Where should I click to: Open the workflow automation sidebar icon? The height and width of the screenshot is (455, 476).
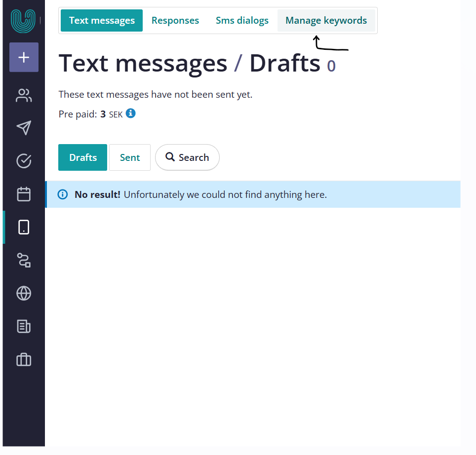pos(24,260)
